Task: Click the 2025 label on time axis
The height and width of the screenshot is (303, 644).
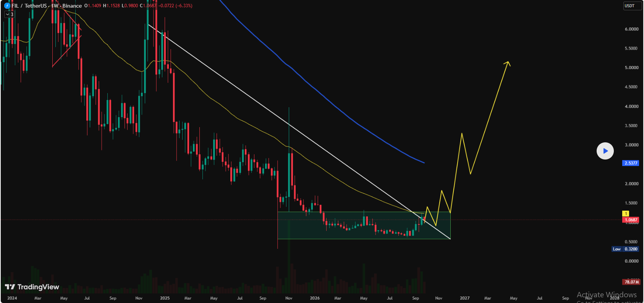Action: (165, 298)
